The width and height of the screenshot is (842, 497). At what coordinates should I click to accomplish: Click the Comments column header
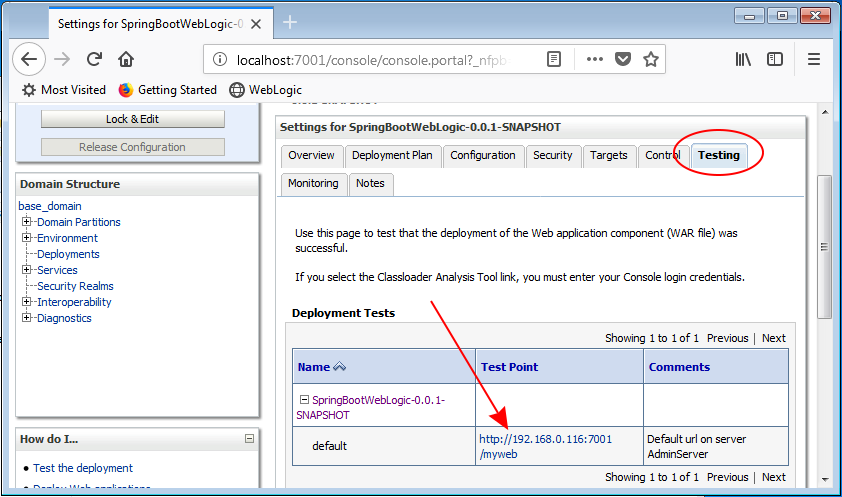[679, 367]
